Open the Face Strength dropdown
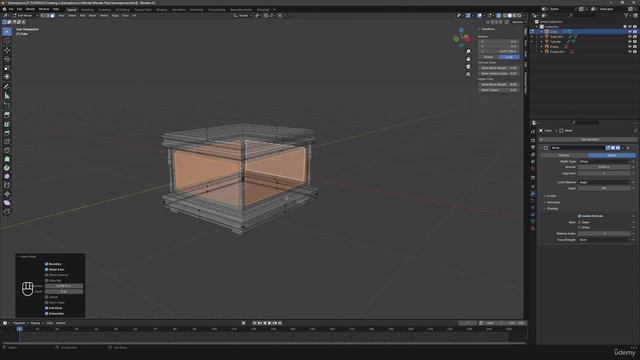The height and width of the screenshot is (360, 640). point(604,240)
